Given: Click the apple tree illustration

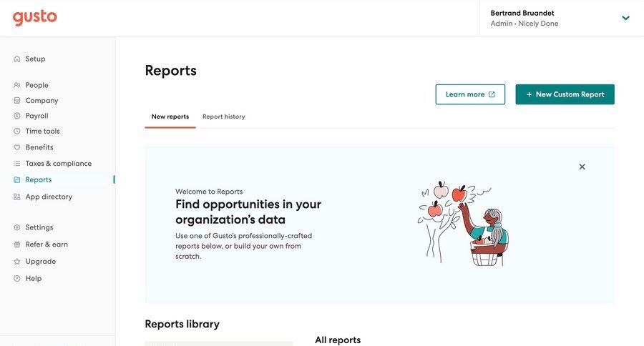Looking at the screenshot, I should (463, 223).
